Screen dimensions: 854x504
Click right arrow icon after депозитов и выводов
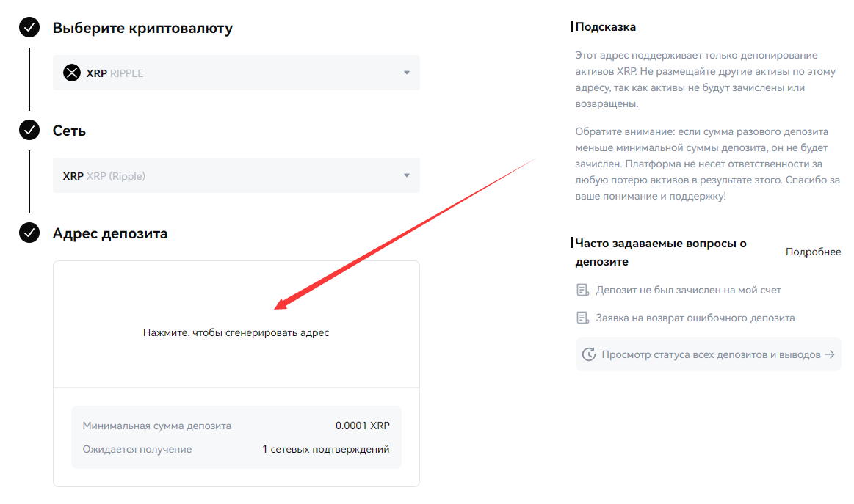point(830,354)
